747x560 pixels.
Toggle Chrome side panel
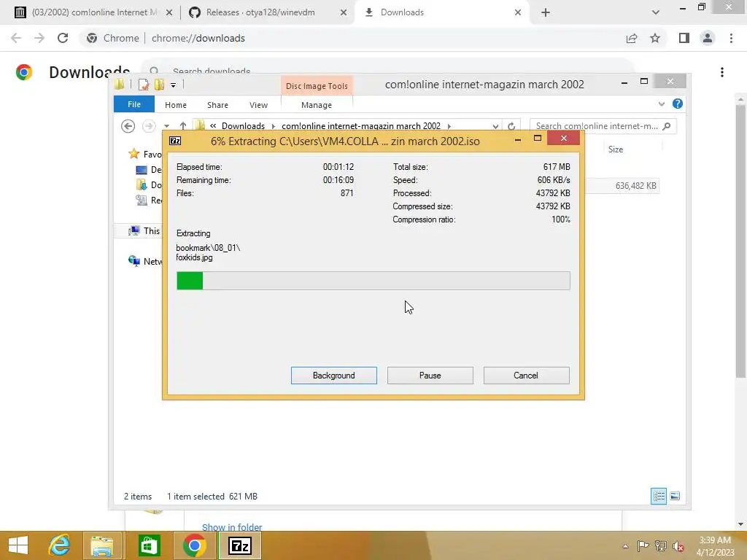click(x=684, y=38)
